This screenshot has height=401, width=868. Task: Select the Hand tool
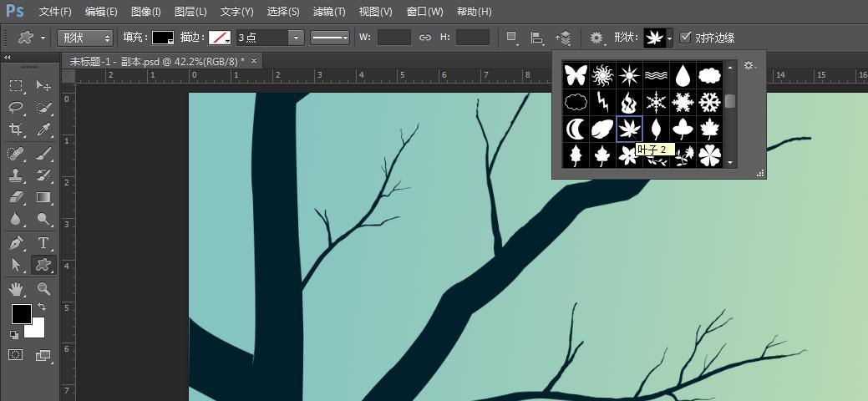point(16,288)
